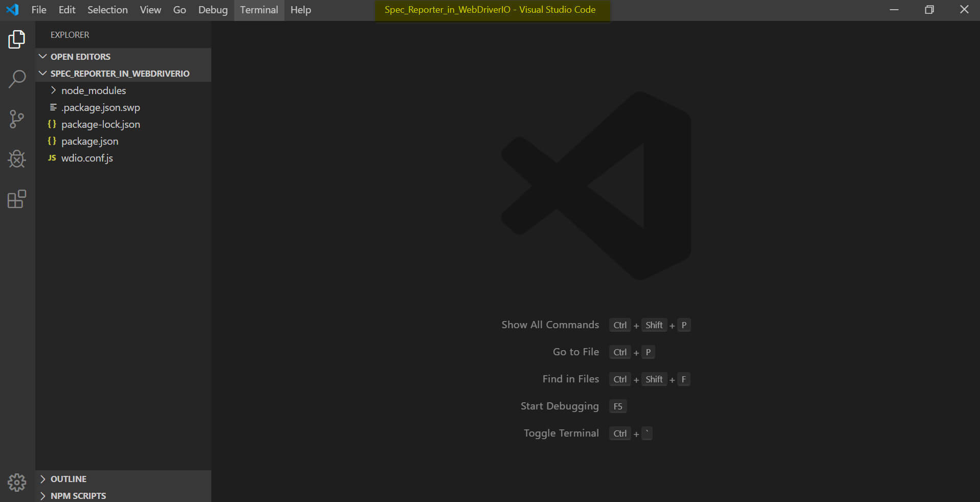
Task: Open the package-lock.json file
Action: pos(123,124)
